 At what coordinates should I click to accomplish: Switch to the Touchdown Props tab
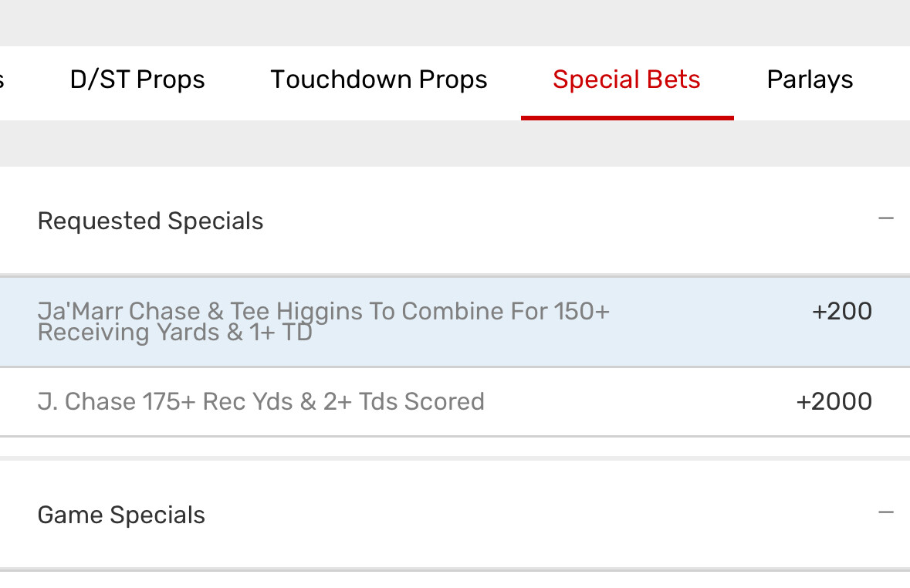(x=378, y=79)
